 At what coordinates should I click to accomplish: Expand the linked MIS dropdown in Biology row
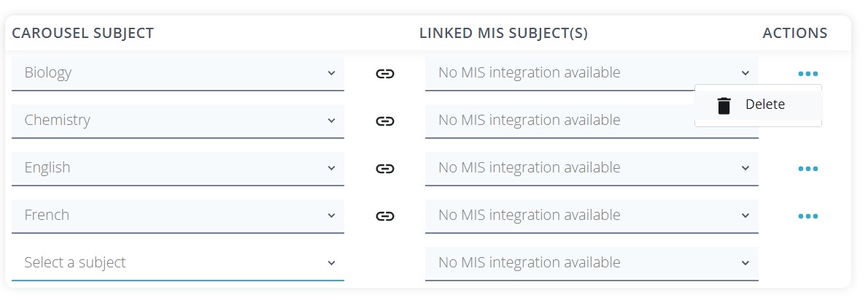pos(591,73)
